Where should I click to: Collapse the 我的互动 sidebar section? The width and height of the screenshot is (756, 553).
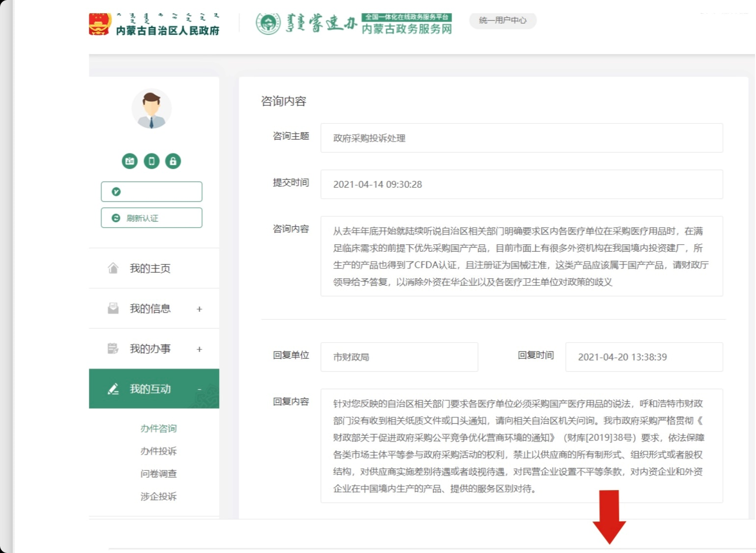pos(199,388)
